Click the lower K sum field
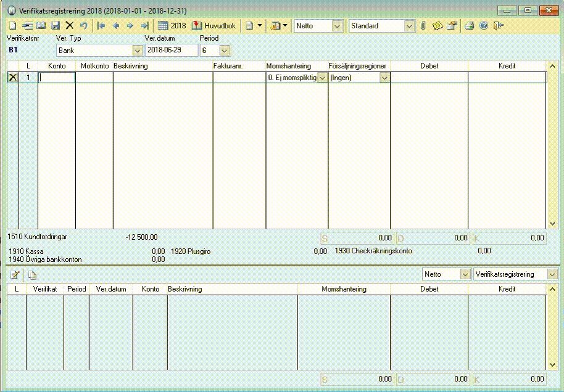This screenshot has width=564, height=392. (x=509, y=379)
